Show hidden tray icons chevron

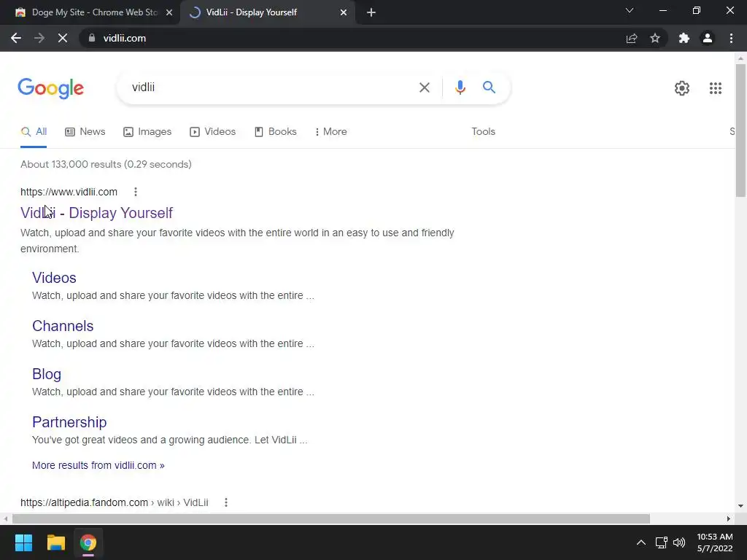pyautogui.click(x=641, y=542)
